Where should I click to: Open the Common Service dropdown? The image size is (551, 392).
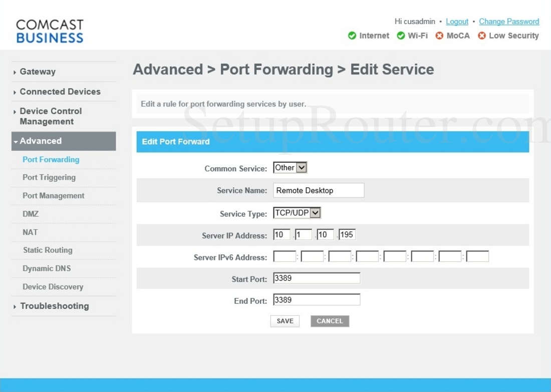tap(290, 168)
